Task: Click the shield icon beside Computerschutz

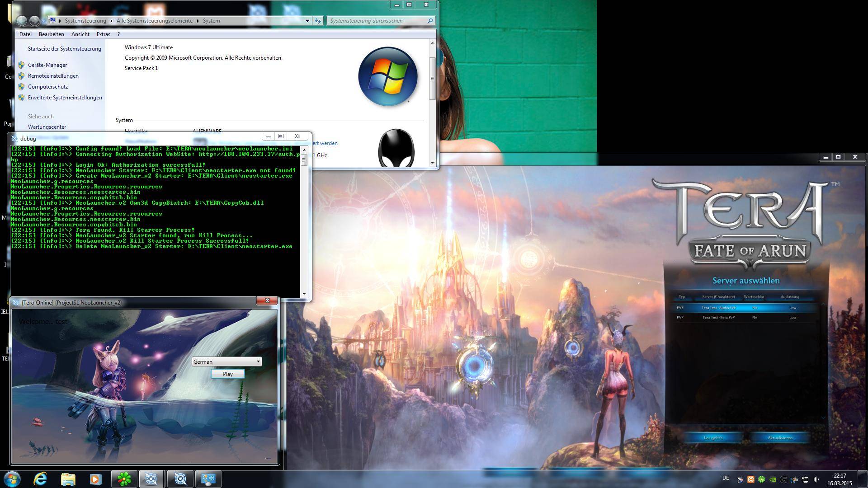Action: point(21,87)
